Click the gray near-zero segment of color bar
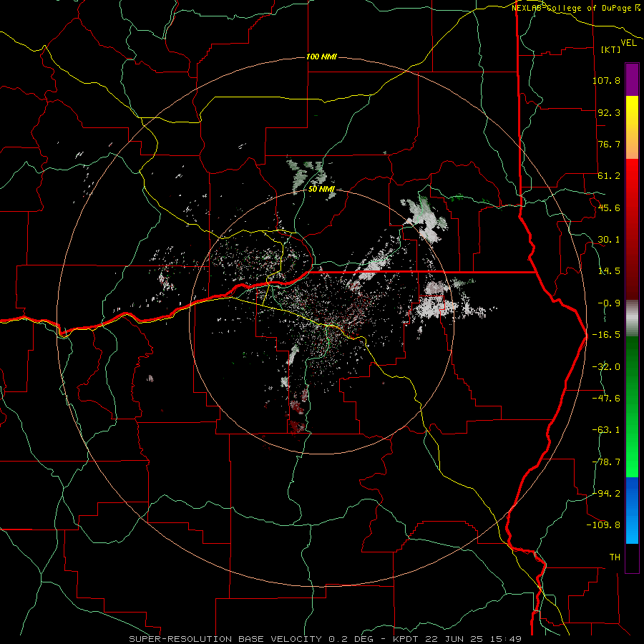The image size is (644, 644). click(632, 318)
